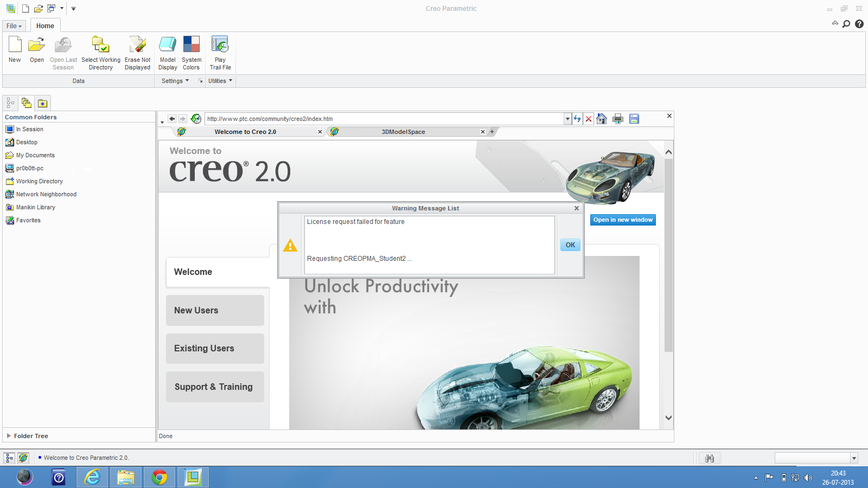
Task: Click the quick access New document icon
Action: (25, 9)
